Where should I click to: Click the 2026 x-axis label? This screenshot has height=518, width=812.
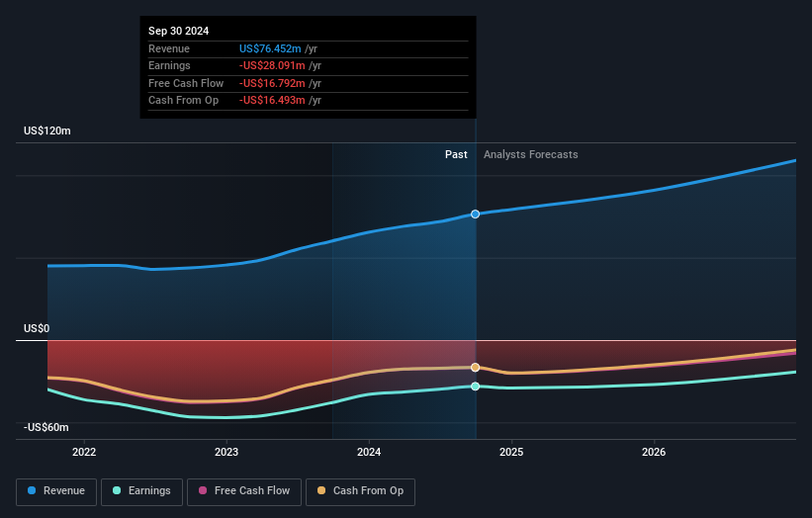coord(654,452)
